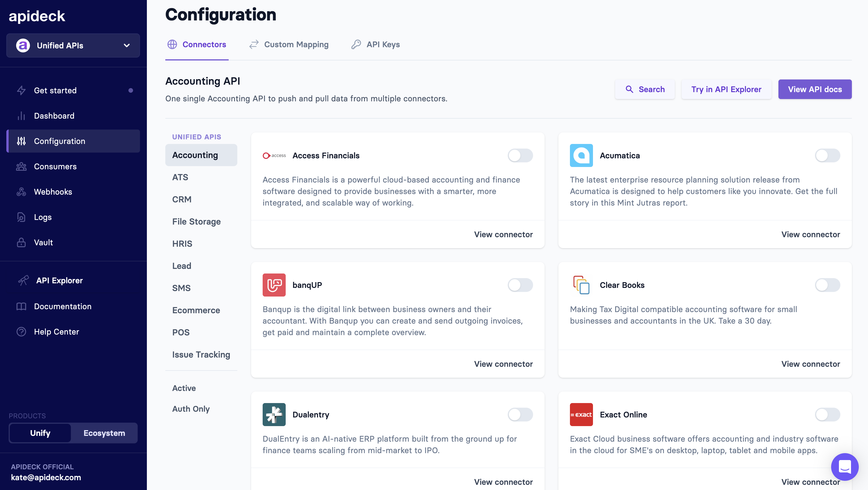Click Try in API Explorer button
The height and width of the screenshot is (490, 868).
726,89
